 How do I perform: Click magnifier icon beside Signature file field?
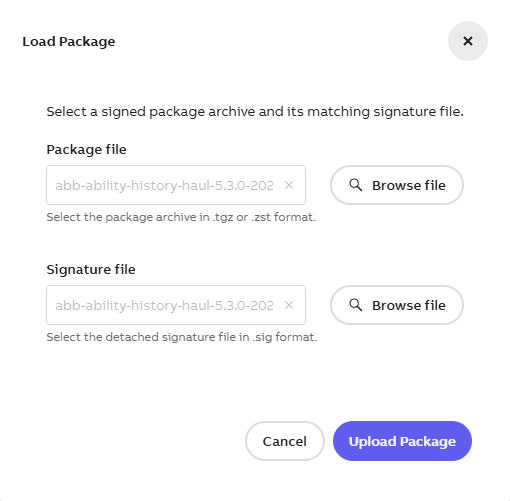click(x=356, y=305)
